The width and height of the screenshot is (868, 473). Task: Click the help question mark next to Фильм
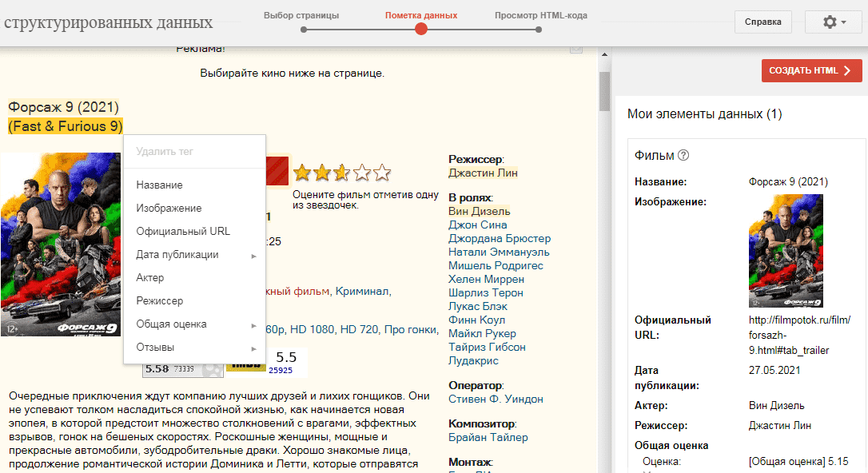[683, 156]
